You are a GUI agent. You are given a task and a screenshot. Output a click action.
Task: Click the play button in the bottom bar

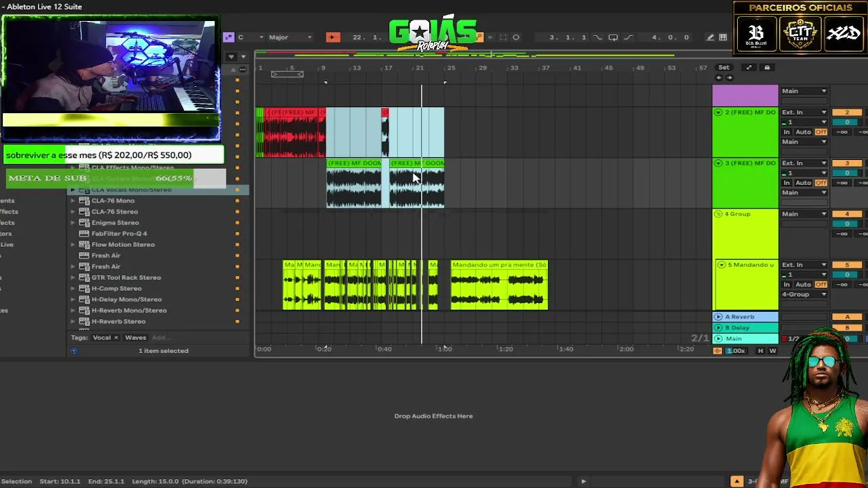(x=583, y=481)
